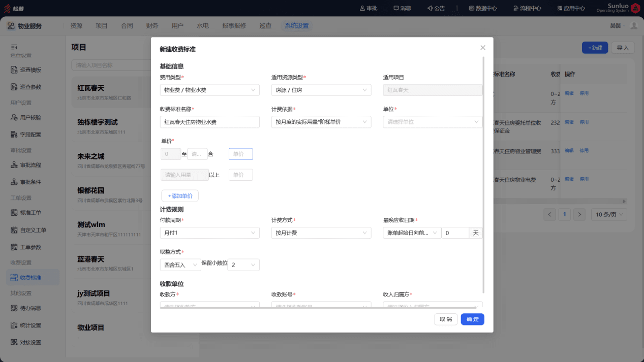
Task: Click the +新建 button
Action: click(595, 48)
